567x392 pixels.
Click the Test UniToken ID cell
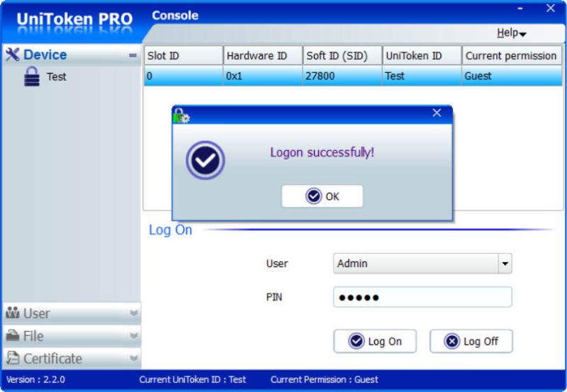[x=422, y=76]
